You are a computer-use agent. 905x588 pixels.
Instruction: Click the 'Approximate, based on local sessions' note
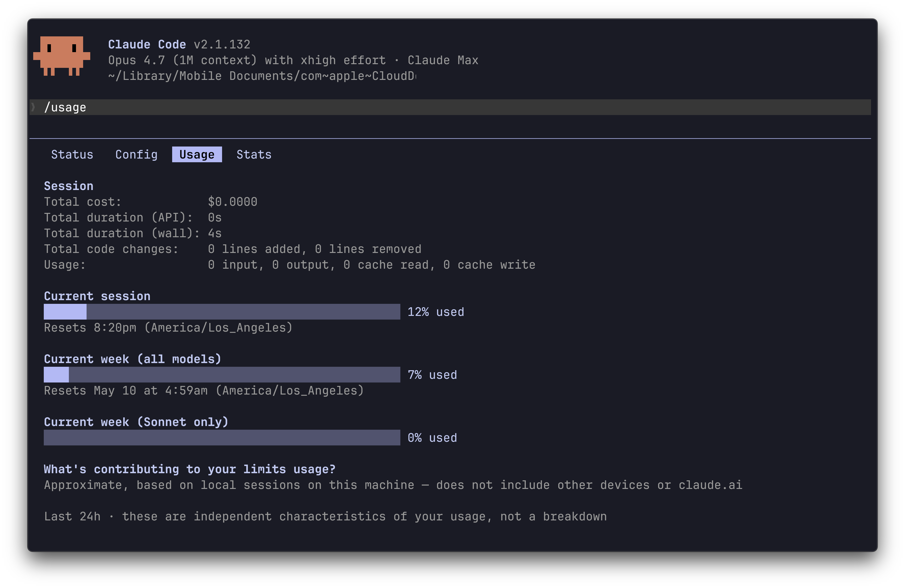point(393,485)
